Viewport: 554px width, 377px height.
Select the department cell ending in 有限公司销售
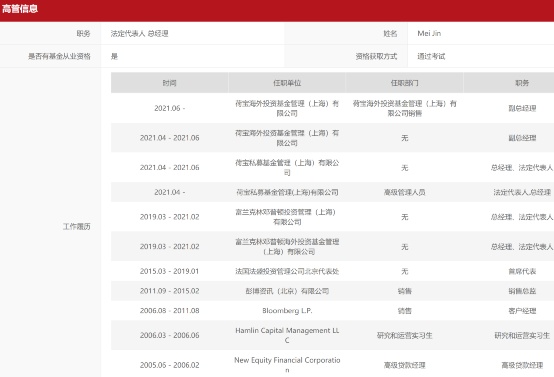(405, 108)
